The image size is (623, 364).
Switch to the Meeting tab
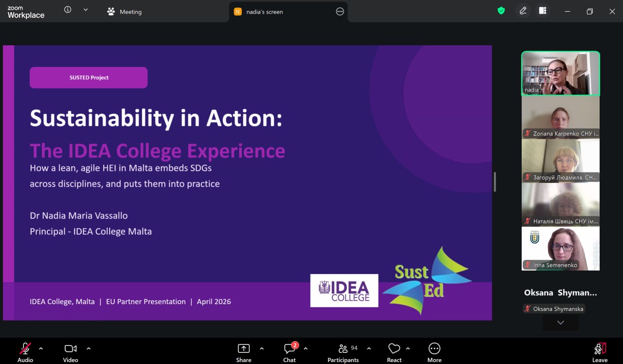pyautogui.click(x=125, y=12)
